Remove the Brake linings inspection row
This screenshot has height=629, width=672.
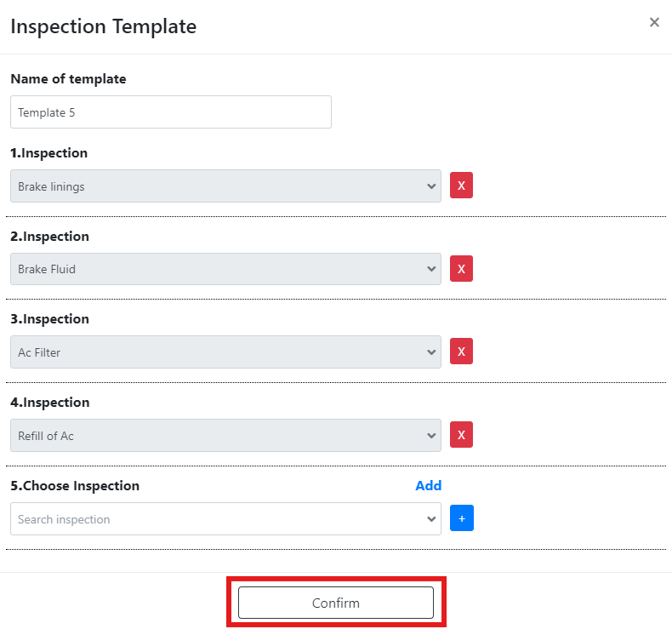(461, 186)
